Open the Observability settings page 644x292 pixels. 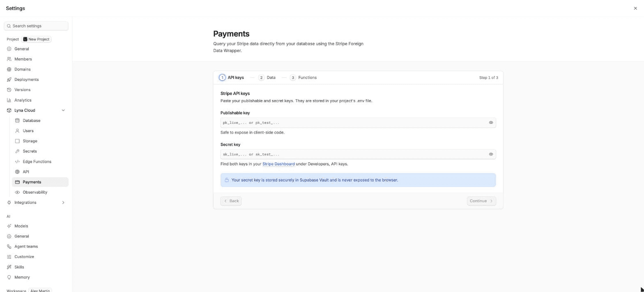click(x=40, y=192)
